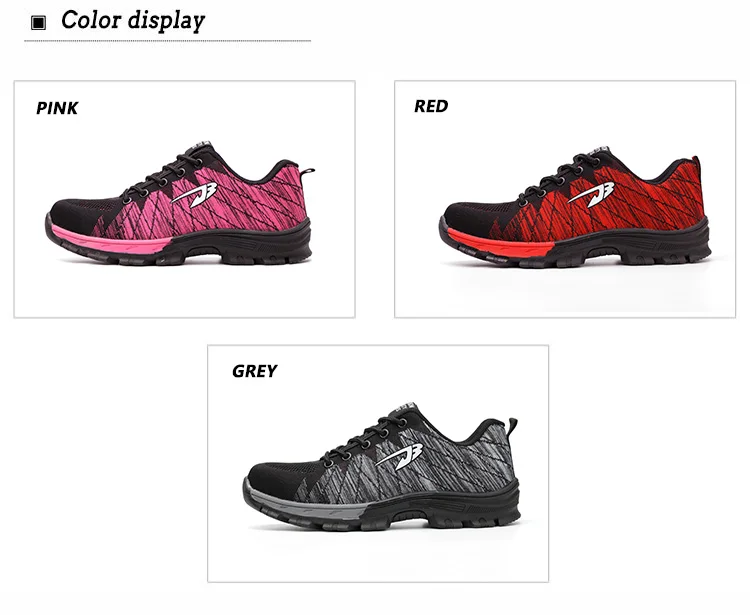
Task: Select the grey shoe image
Action: (381, 467)
